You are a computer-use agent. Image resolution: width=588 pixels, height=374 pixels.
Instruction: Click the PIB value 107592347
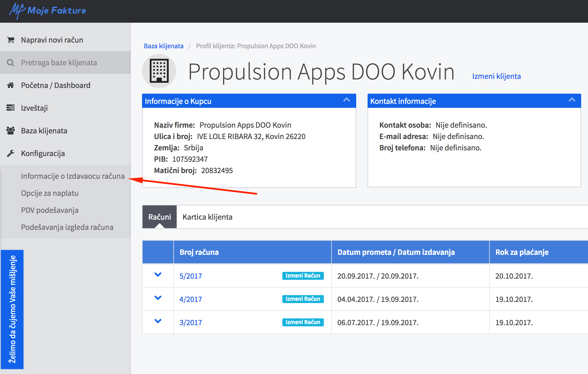point(190,159)
